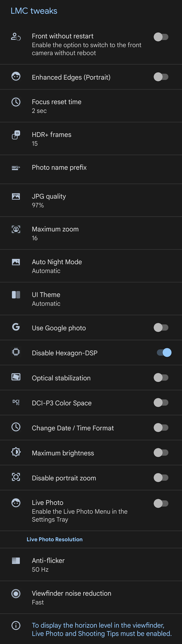Turn off the Disable Hexagon-DSP switch
This screenshot has width=182, height=644.
coord(164,353)
